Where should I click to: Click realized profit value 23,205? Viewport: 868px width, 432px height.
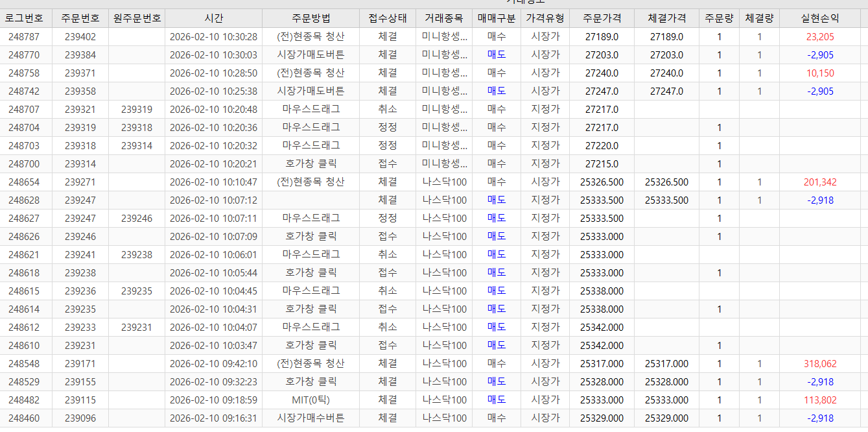tap(820, 37)
